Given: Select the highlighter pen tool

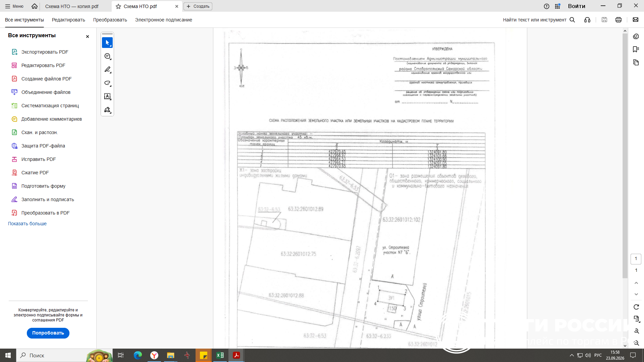Looking at the screenshot, I should point(107,70).
